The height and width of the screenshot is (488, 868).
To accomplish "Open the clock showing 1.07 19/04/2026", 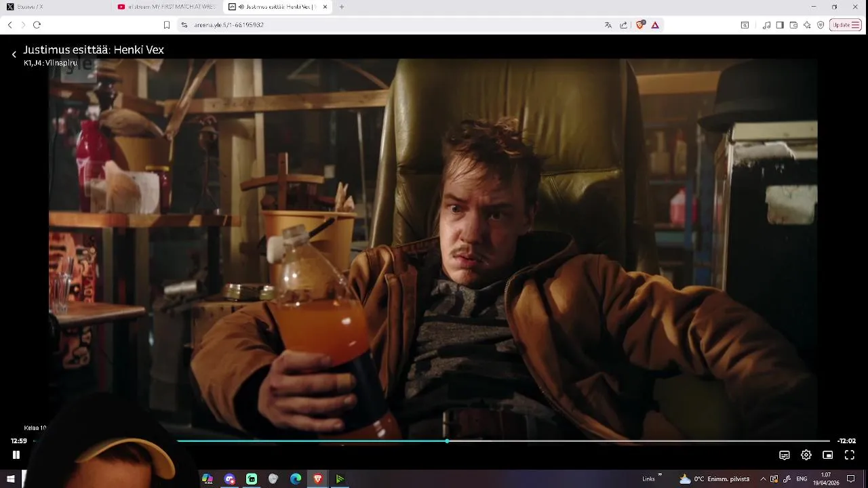I will 825,479.
